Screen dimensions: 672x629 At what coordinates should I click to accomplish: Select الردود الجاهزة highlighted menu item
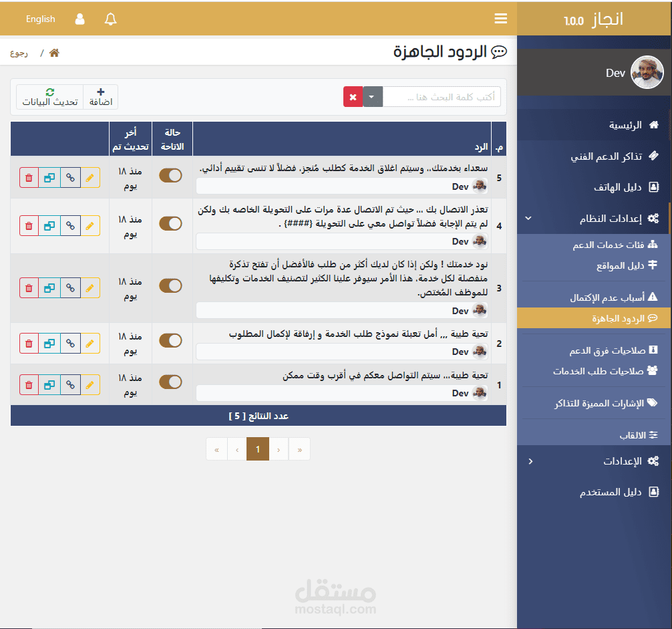click(594, 318)
